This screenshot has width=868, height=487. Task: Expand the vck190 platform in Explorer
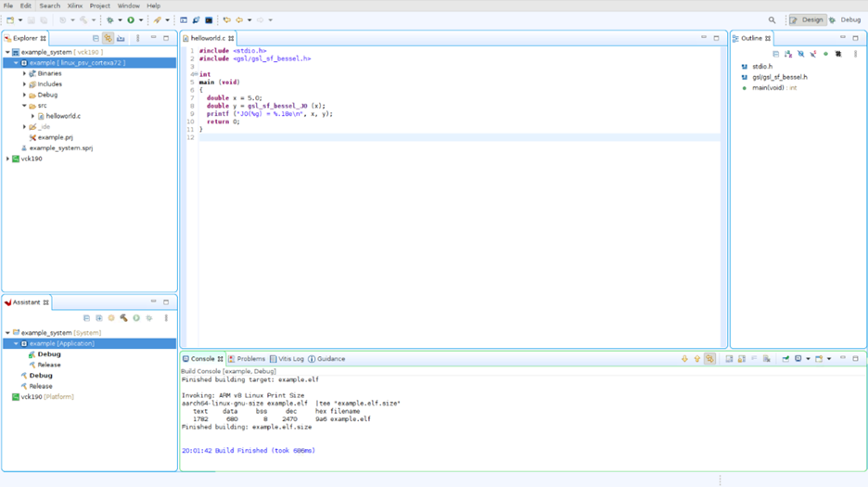coord(7,159)
